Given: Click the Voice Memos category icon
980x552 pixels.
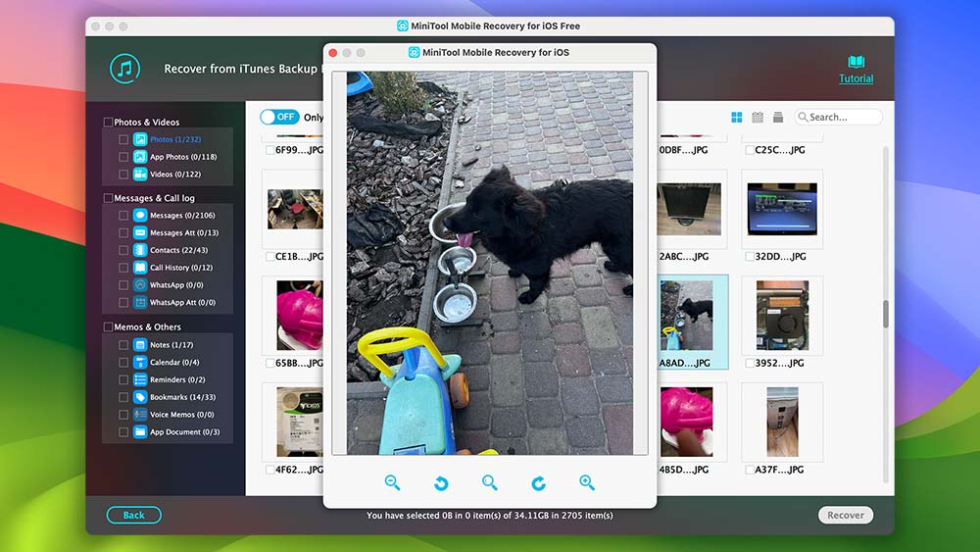Looking at the screenshot, I should tap(140, 415).
